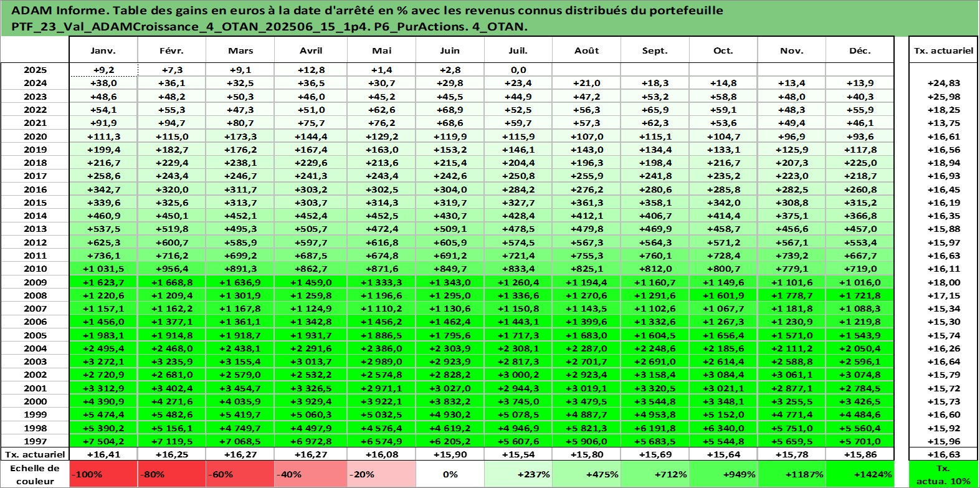Click the 'Echelle de couleur' label

(35, 474)
